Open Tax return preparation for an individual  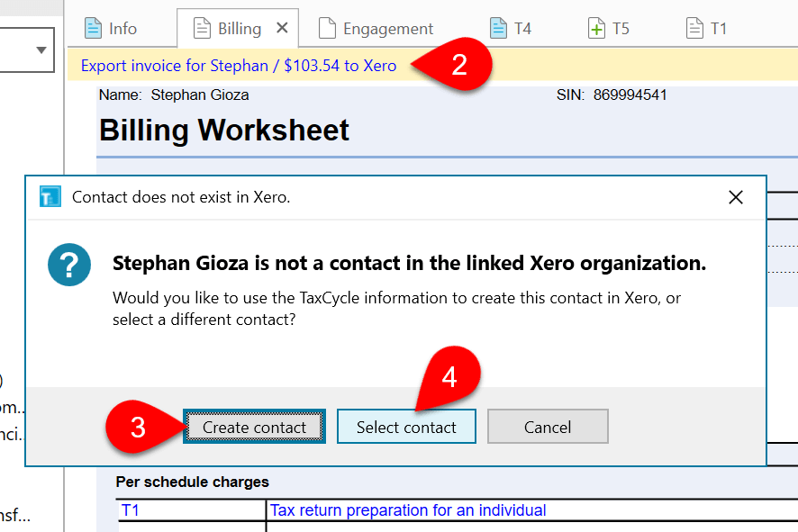[x=408, y=510]
